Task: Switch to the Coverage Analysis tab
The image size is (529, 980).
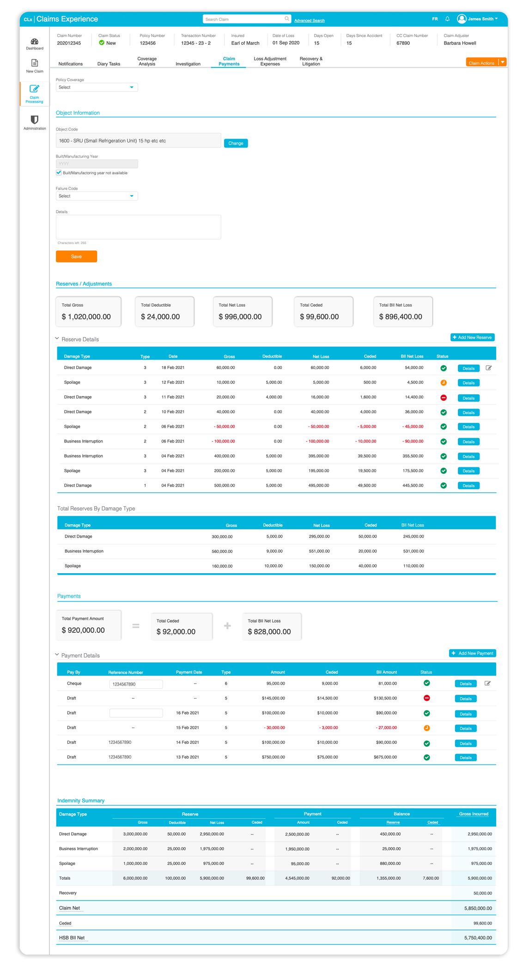Action: tap(147, 61)
